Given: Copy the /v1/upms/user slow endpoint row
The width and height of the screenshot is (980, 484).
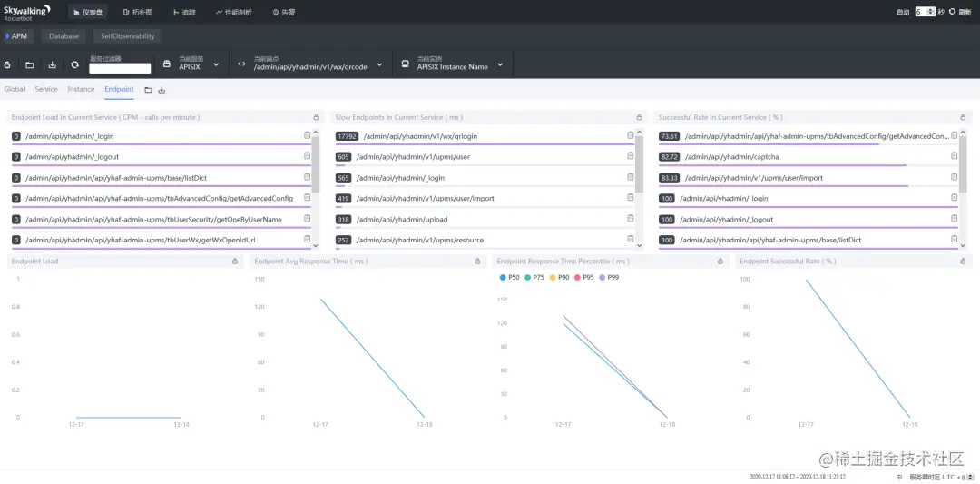Looking at the screenshot, I should tap(631, 156).
